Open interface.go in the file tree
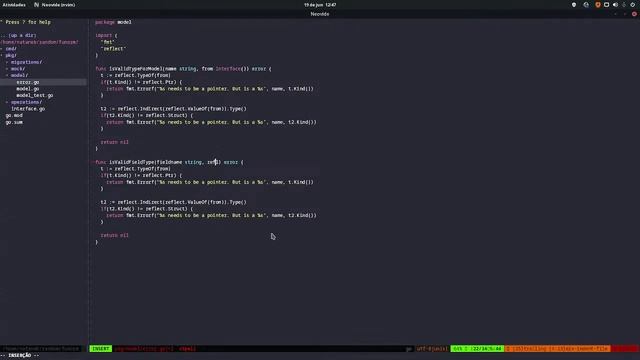Screen dimensions: 640x360 coord(28,109)
